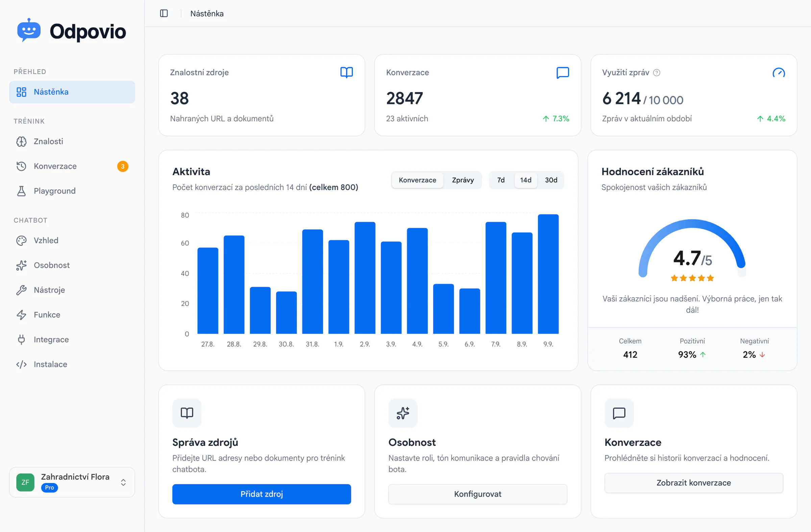Screen dimensions: 811x532
Task: Expand the Zahradnictví Flora workspace switcher
Action: tap(72, 482)
